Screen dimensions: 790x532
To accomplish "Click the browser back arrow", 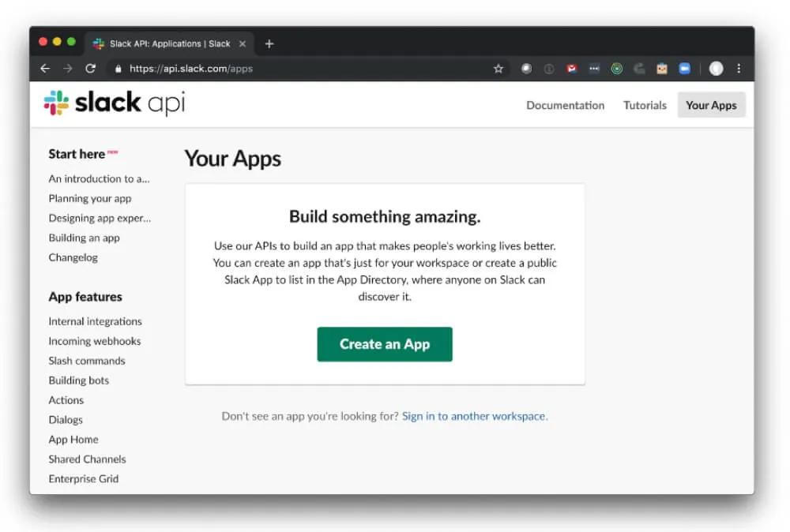I will [45, 69].
